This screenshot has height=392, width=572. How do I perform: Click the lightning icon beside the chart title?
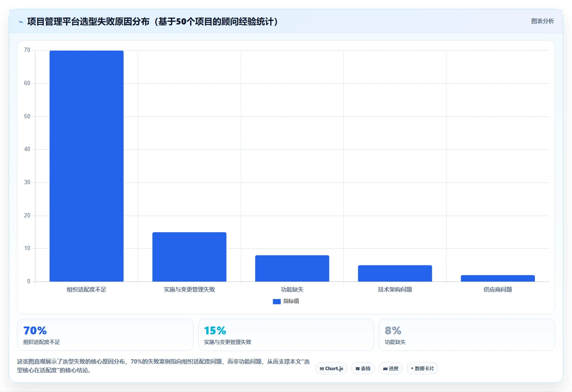pos(21,22)
